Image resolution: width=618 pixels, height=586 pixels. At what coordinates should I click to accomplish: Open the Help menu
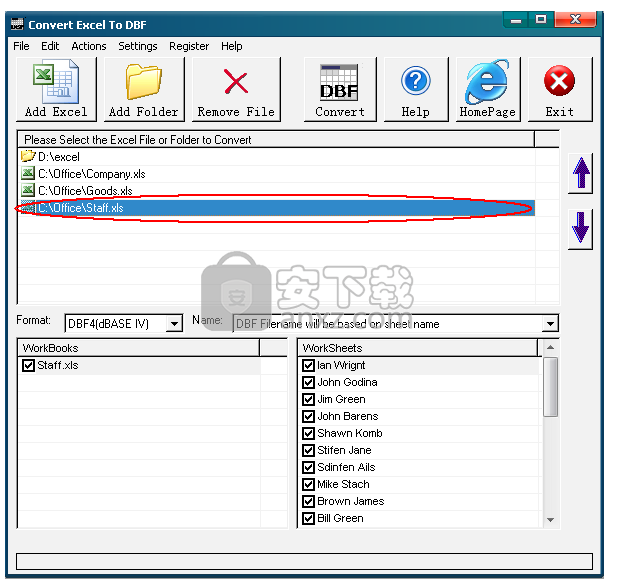coord(232,46)
